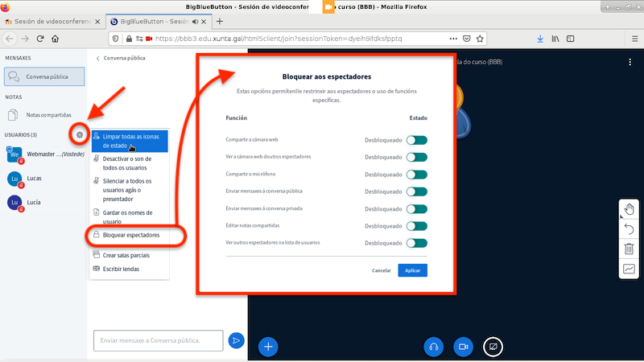Click the Aplicar button
The width and height of the screenshot is (644, 362).
[412, 270]
